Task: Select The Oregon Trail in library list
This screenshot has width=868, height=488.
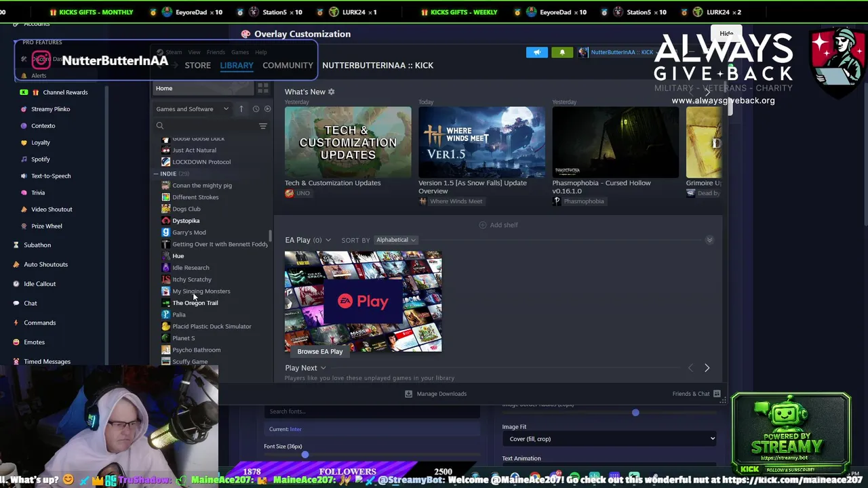Action: (195, 303)
